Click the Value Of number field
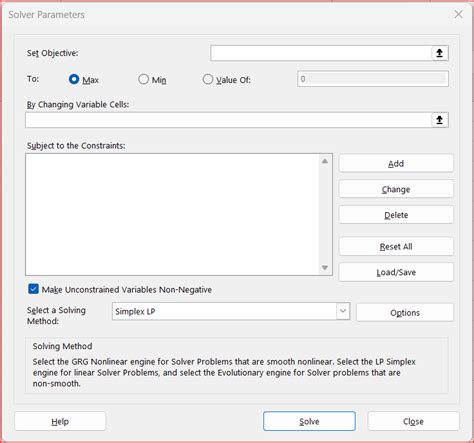The width and height of the screenshot is (474, 443). click(373, 79)
